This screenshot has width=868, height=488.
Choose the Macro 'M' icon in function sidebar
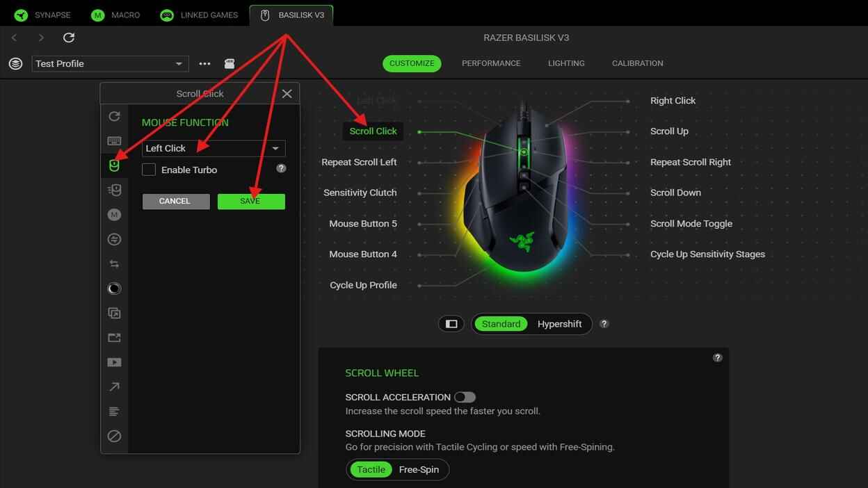click(x=114, y=215)
